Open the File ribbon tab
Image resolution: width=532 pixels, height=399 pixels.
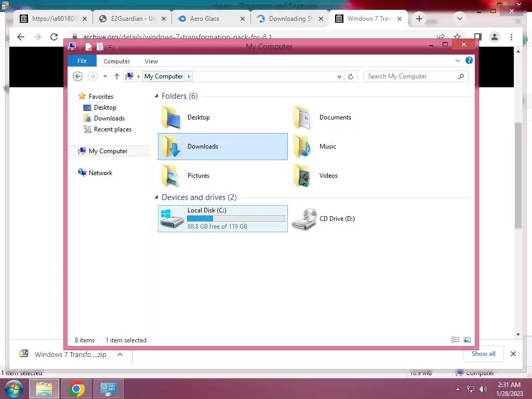82,61
